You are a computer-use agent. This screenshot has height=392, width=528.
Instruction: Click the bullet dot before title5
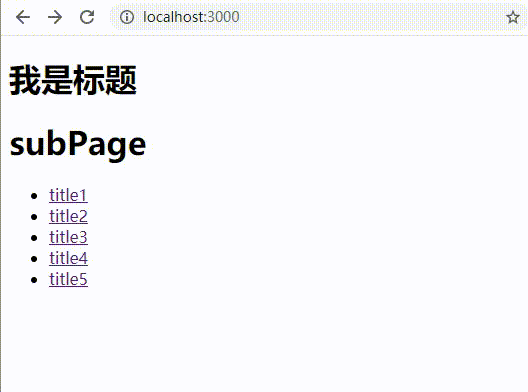[34, 280]
